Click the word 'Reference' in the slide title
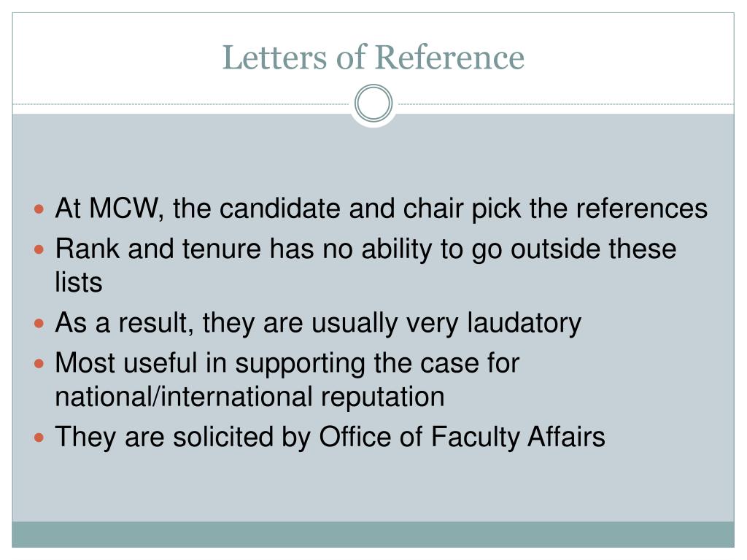This screenshot has width=747, height=560. coord(449,58)
